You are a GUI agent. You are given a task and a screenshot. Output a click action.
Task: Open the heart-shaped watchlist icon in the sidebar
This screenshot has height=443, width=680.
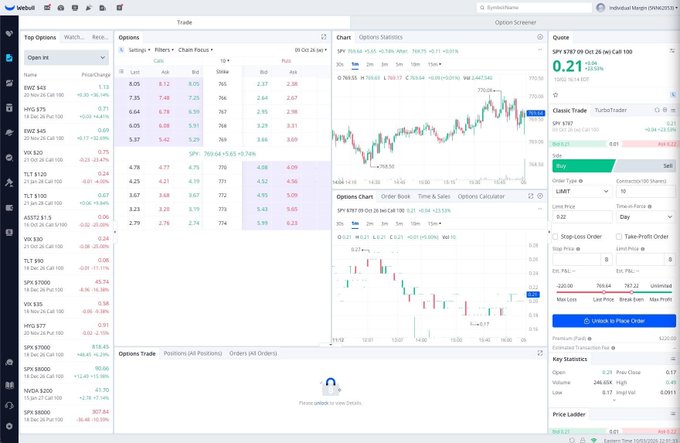coord(9,33)
